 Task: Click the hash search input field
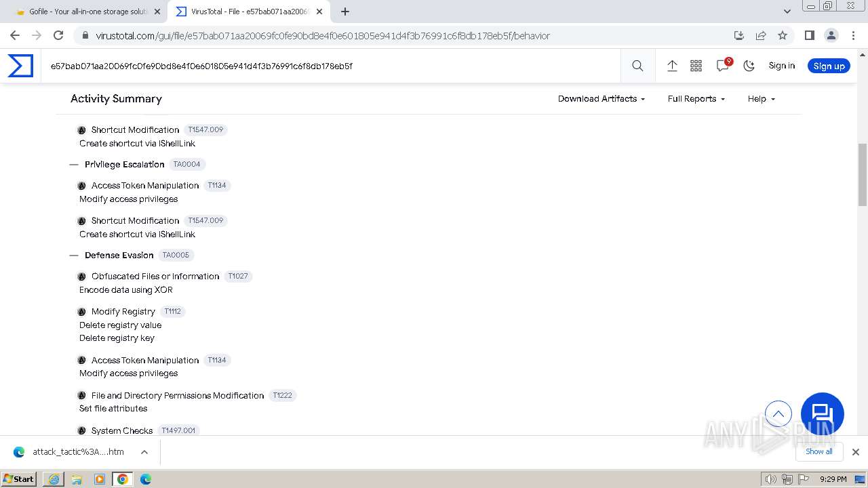(331, 66)
